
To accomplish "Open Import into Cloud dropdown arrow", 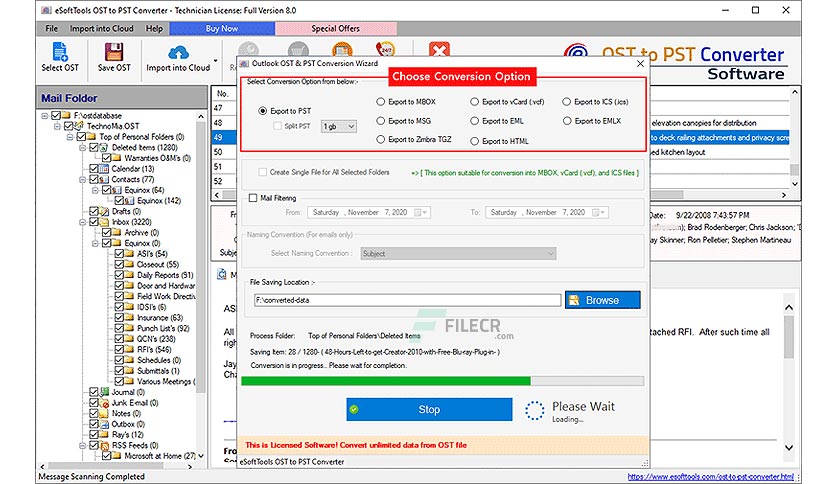I will (215, 60).
